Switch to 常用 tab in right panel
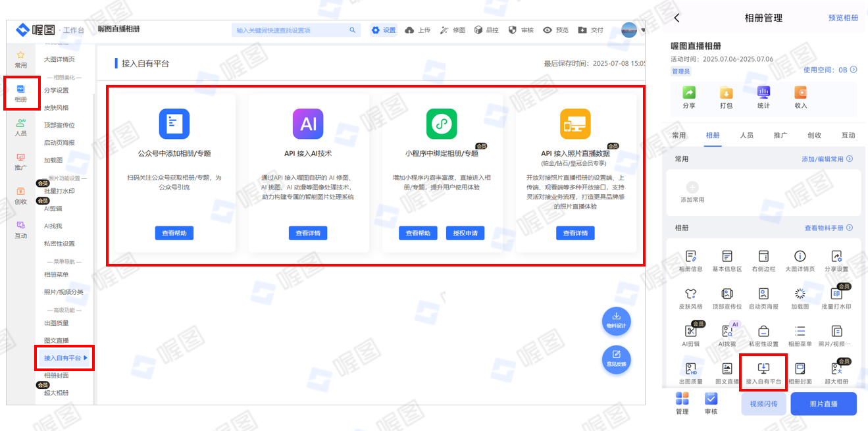Image resolution: width=868 pixels, height=431 pixels. (678, 135)
